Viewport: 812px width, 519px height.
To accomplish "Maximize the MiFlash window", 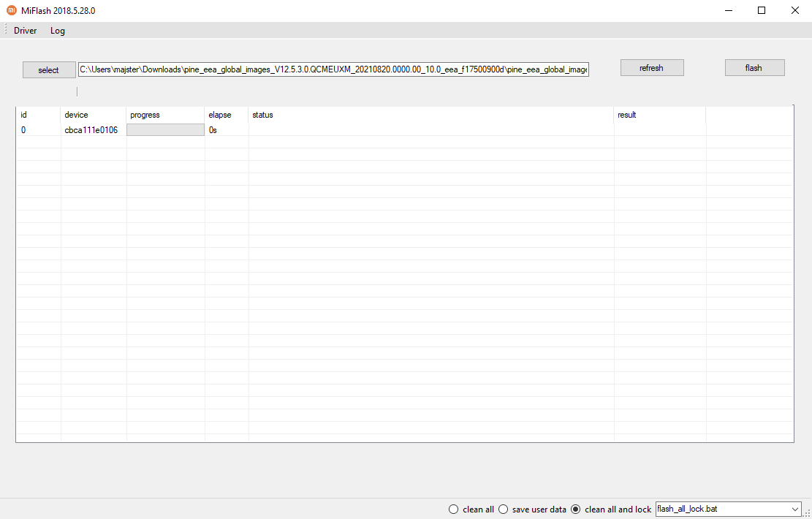I will 762,11.
